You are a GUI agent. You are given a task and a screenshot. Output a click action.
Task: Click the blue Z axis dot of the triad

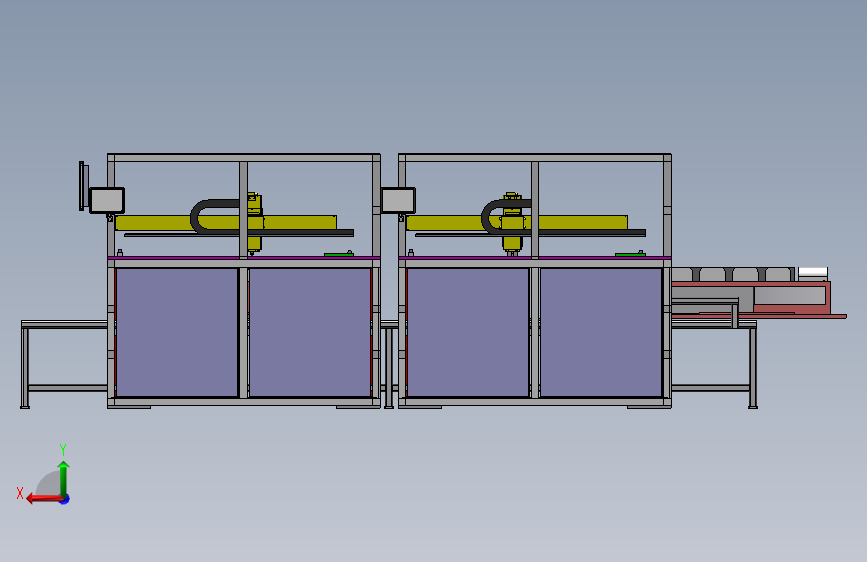[x=65, y=499]
